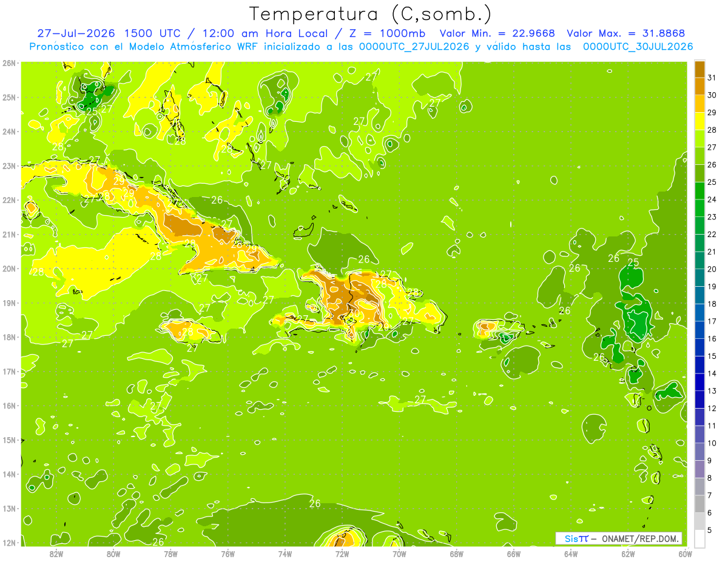
Task: Click legend value 24
Action: click(x=712, y=199)
